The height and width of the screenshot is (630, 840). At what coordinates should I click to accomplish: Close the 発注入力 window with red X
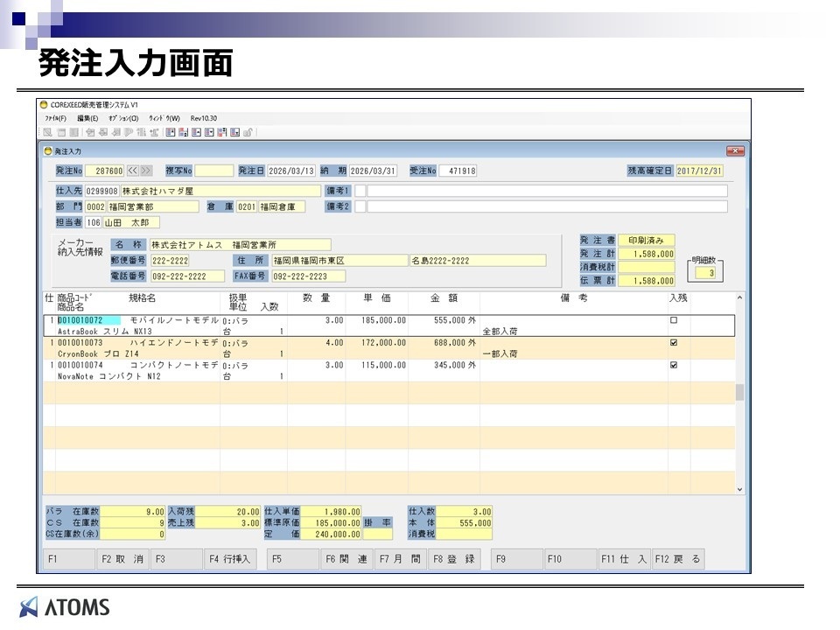pos(735,150)
